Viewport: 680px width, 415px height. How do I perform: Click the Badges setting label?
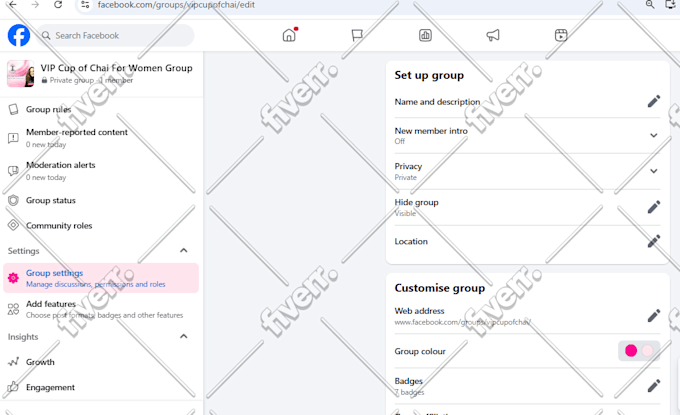point(409,381)
